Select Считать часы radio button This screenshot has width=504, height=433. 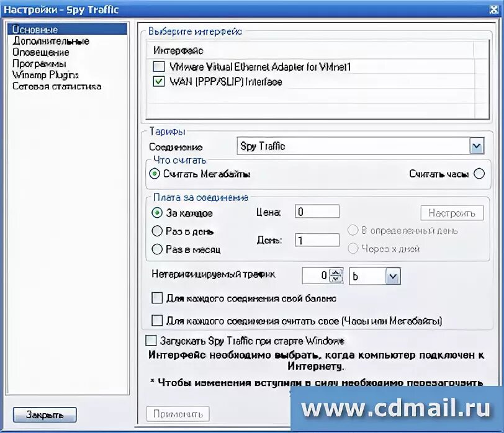click(x=479, y=174)
